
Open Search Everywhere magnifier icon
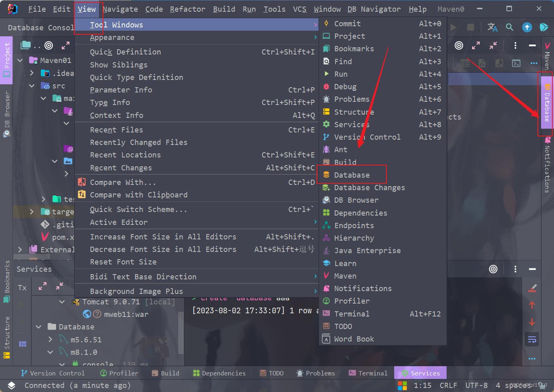pos(510,27)
